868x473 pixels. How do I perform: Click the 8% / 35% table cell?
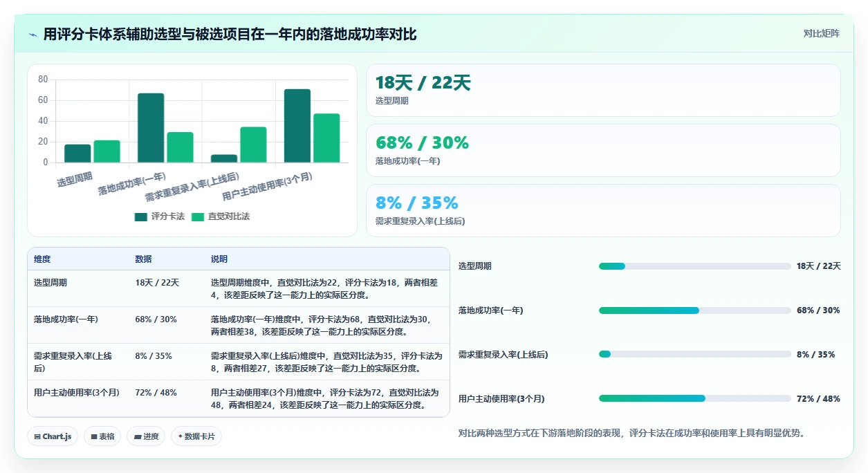pyautogui.click(x=154, y=356)
